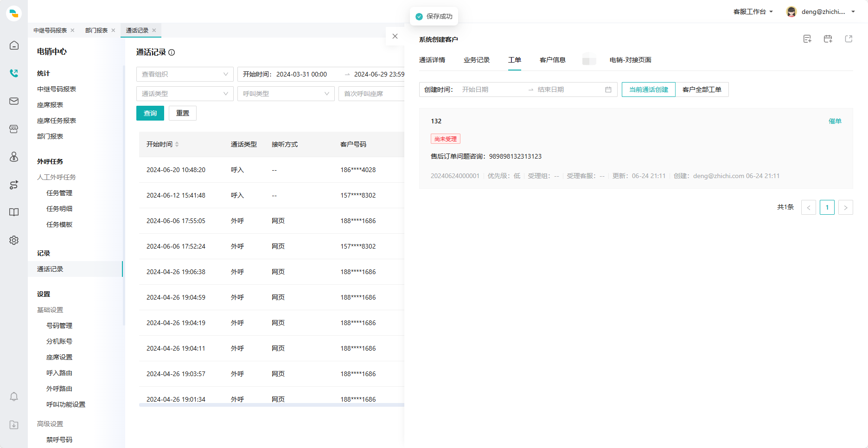This screenshot has height=448, width=868.
Task: Open the workflow routing sidebar icon
Action: point(14,185)
